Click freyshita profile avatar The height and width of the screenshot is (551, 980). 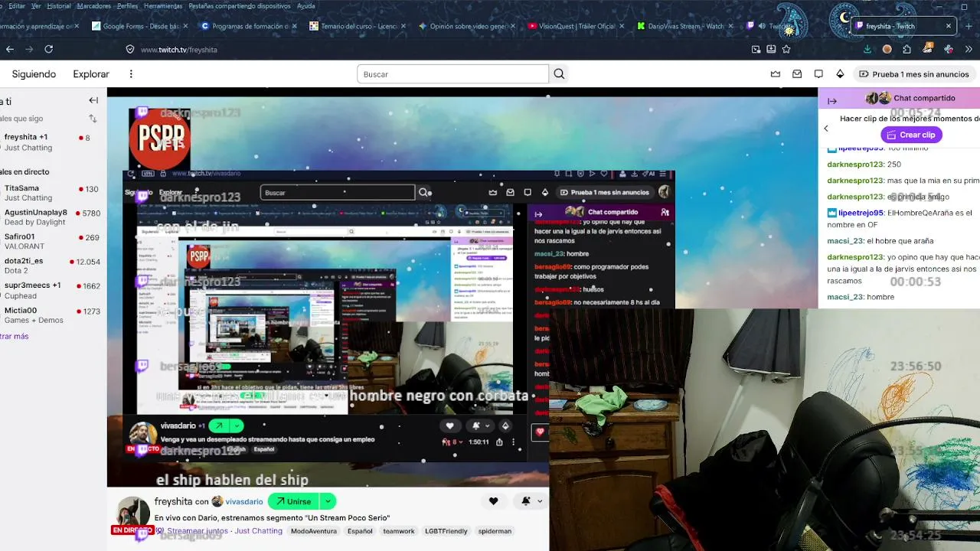click(132, 511)
